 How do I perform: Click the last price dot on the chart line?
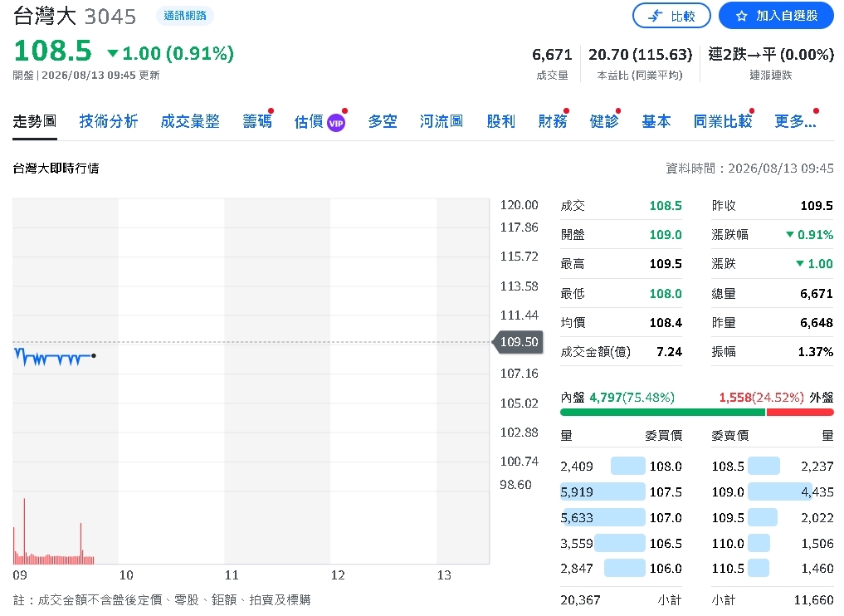[94, 356]
